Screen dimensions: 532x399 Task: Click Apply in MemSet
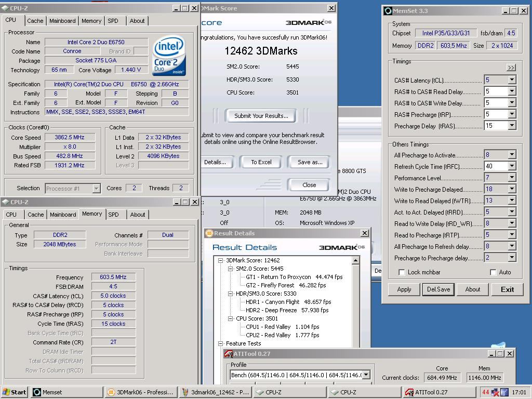coord(404,289)
